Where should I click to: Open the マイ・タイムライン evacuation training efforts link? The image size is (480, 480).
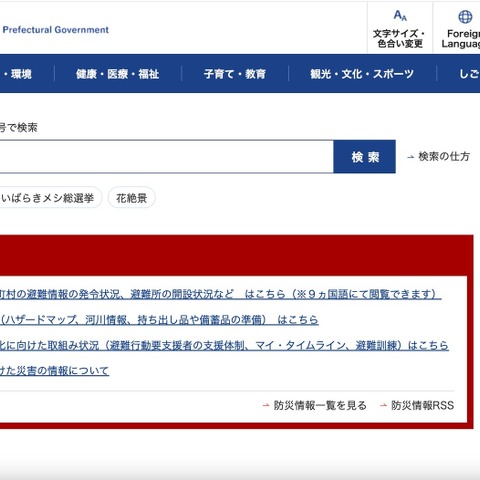(x=224, y=345)
